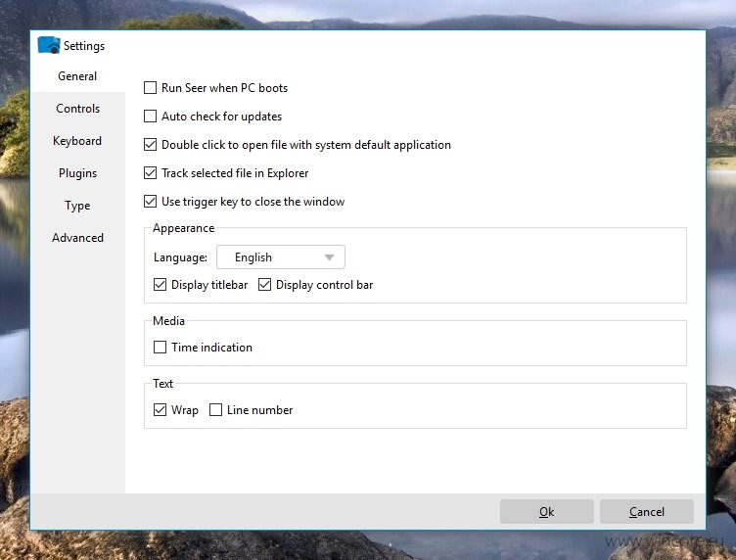Uncheck Display titlebar option

(x=161, y=285)
